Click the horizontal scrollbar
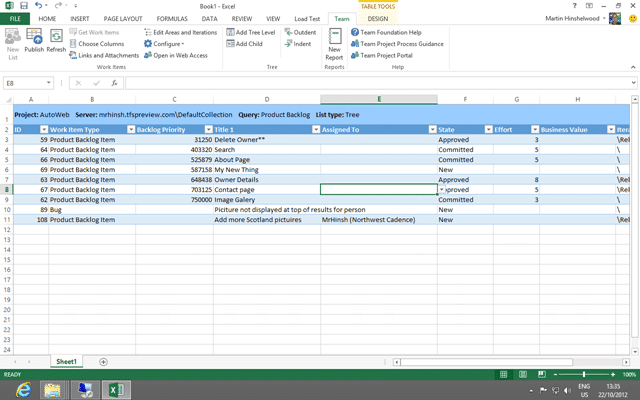This screenshot has height=400, width=640. click(x=487, y=362)
